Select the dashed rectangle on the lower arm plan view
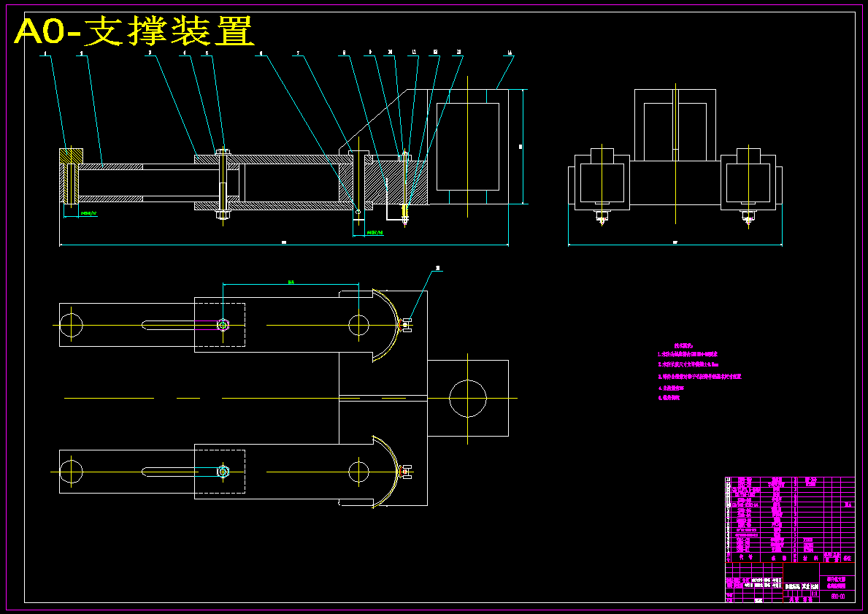The height and width of the screenshot is (614, 868). tap(220, 472)
